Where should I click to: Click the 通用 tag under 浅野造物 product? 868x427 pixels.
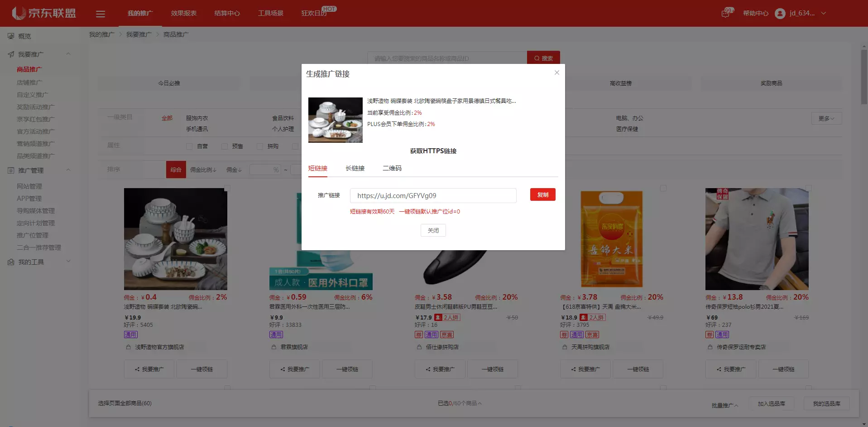pyautogui.click(x=130, y=335)
